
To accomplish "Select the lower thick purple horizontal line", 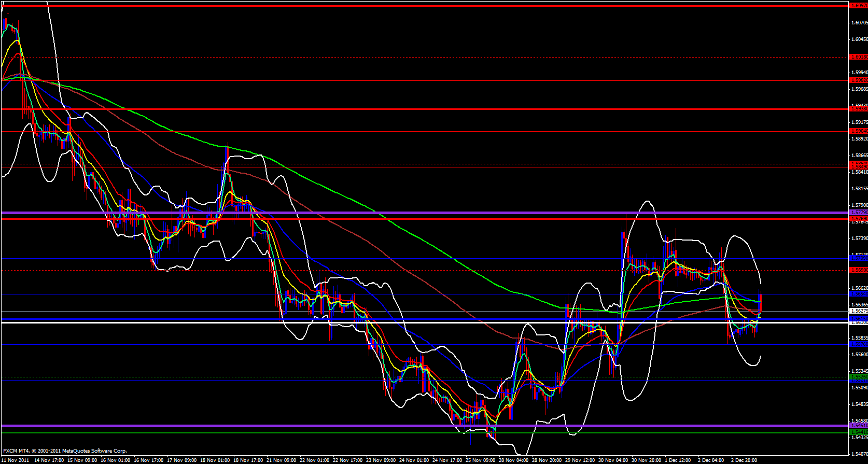I will (x=415, y=426).
